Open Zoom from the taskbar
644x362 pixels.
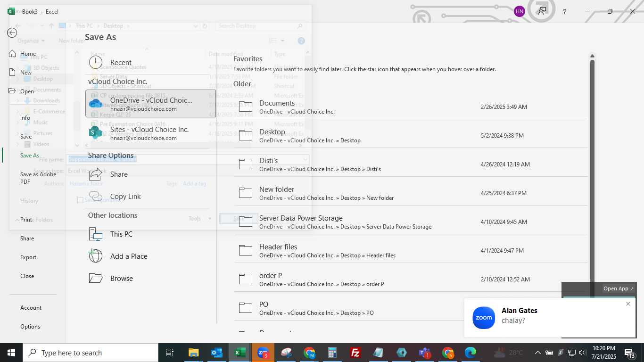pyautogui.click(x=263, y=353)
